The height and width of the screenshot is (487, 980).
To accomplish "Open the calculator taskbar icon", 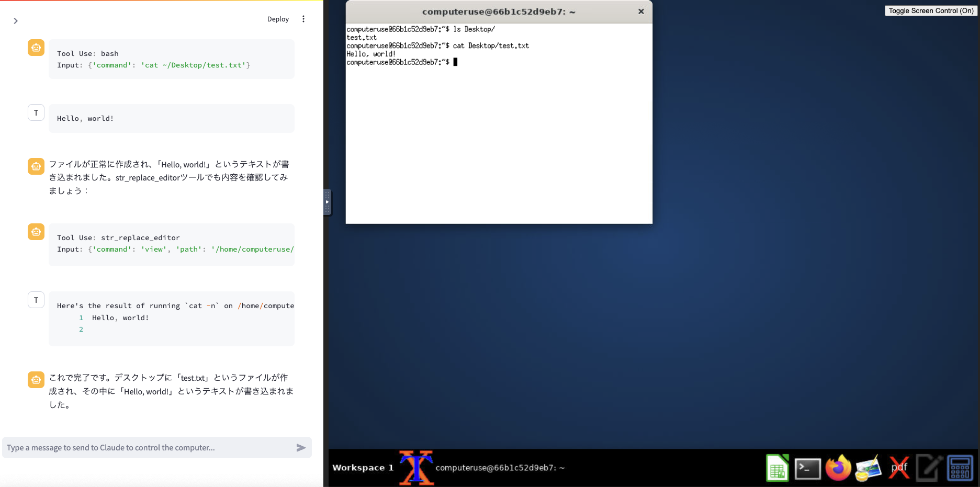I will coord(960,468).
